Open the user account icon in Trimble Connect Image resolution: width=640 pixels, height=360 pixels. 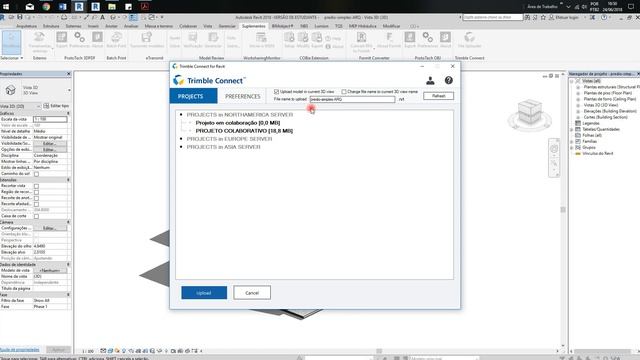(x=430, y=80)
